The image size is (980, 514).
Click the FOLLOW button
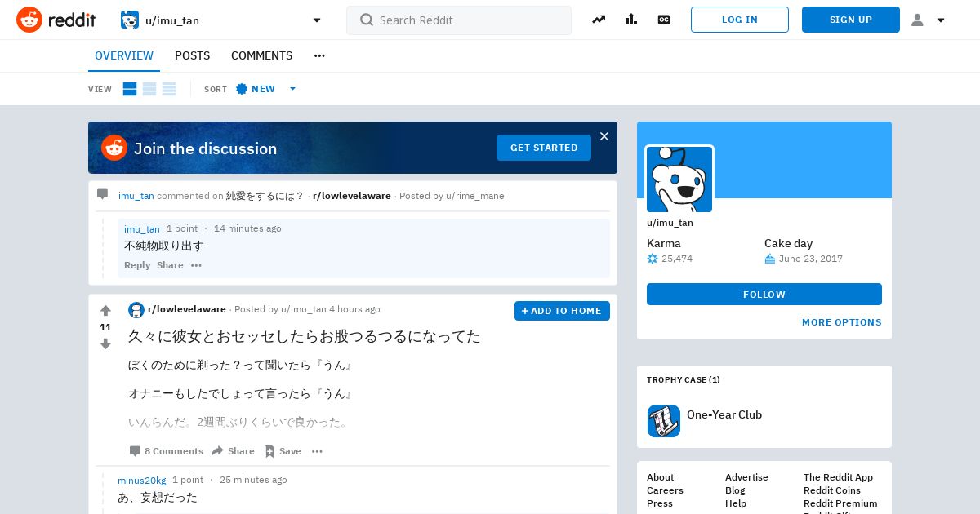point(764,295)
